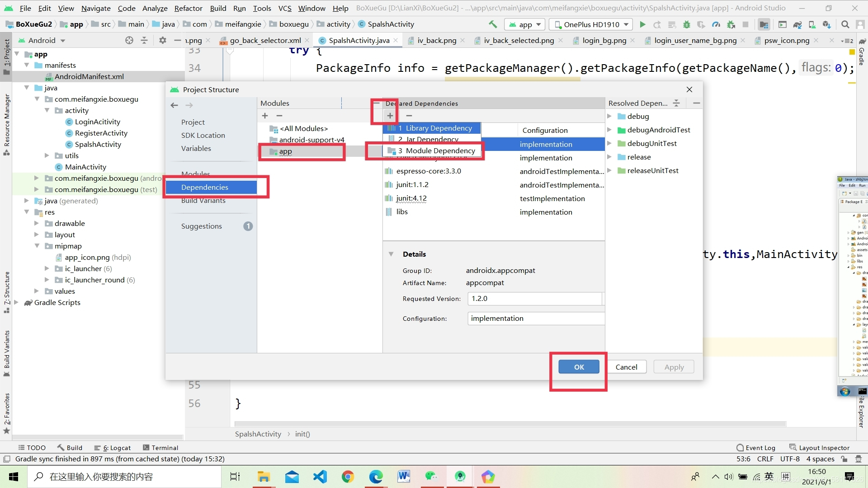Run the app with green play icon

tap(642, 24)
